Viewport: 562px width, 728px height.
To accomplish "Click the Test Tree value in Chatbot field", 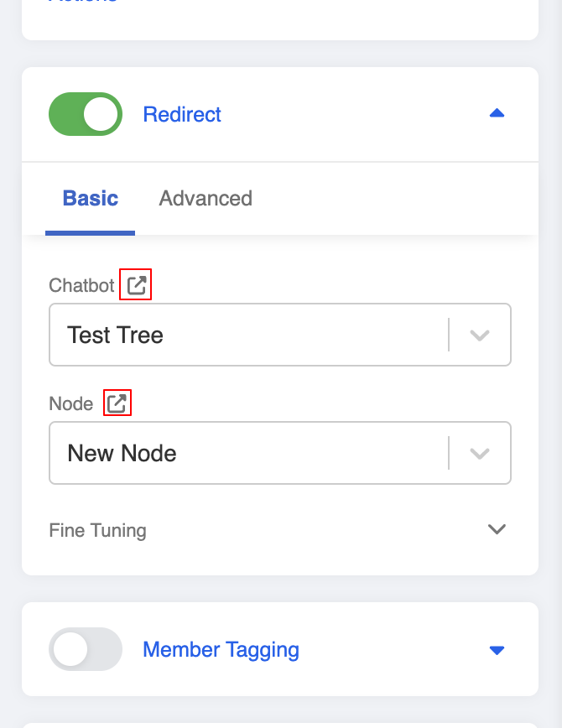I will tap(116, 335).
